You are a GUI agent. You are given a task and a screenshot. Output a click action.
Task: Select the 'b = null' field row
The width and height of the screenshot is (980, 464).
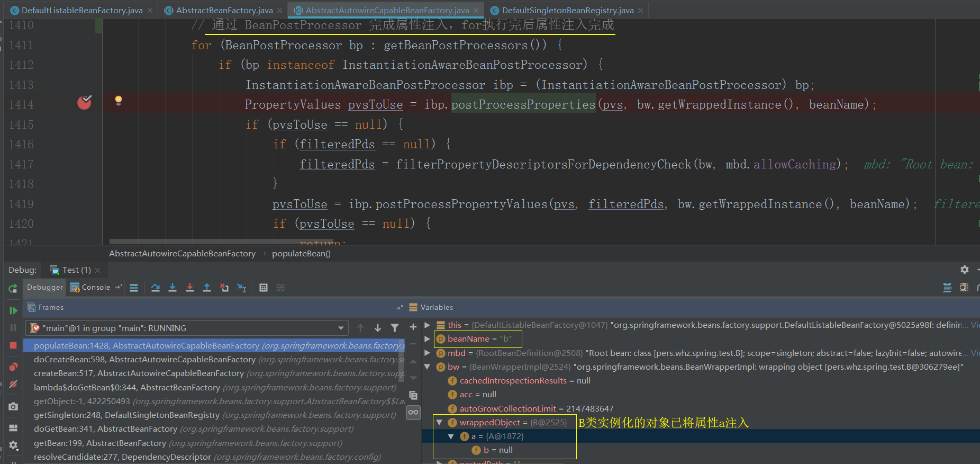[x=701, y=450]
